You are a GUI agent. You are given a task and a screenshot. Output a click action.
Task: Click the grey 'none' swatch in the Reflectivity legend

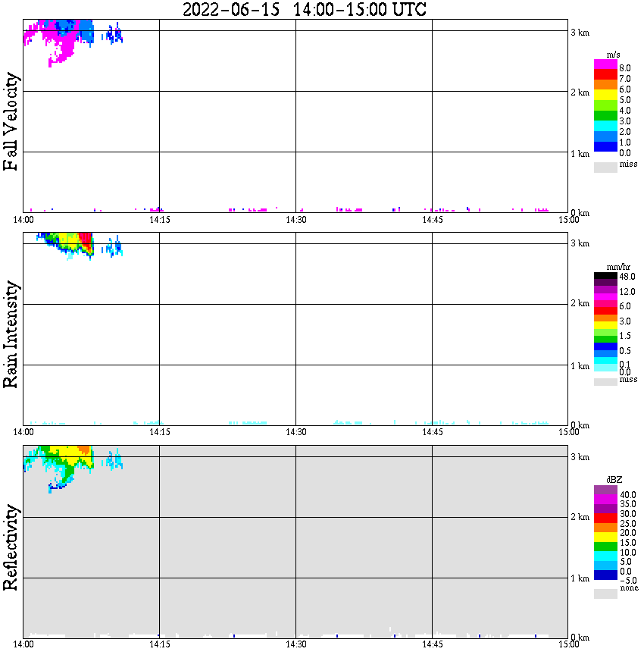[605, 594]
